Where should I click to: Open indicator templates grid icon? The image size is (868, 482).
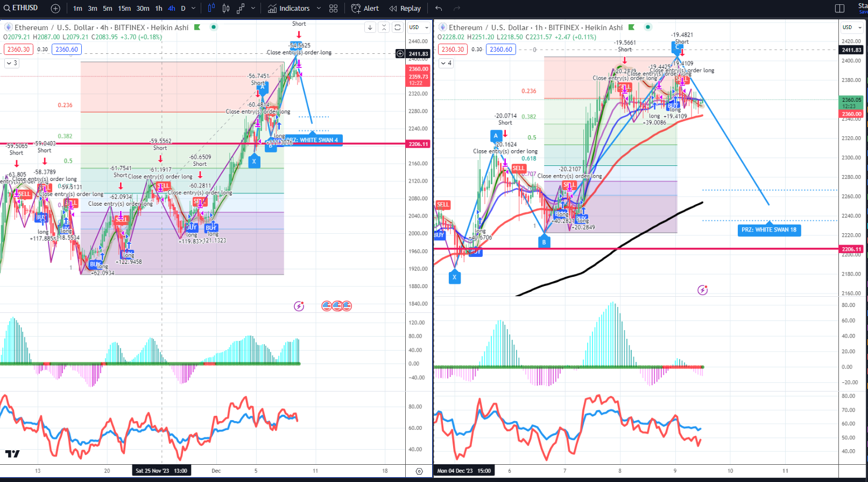click(334, 8)
